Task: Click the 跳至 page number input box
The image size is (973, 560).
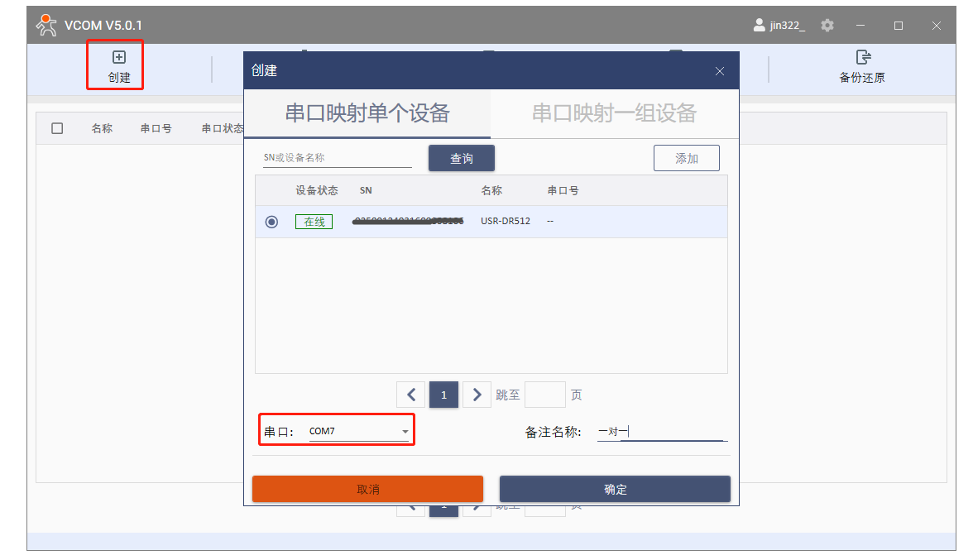Action: 544,395
